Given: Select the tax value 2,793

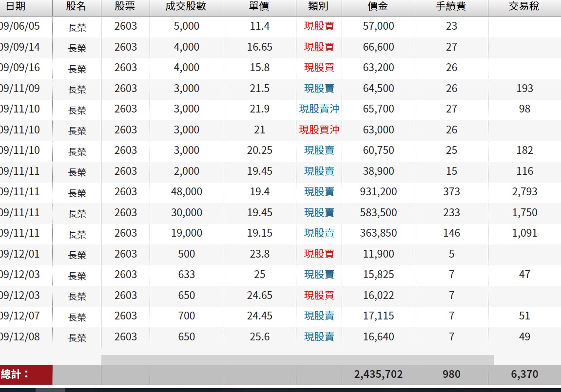Looking at the screenshot, I should (x=524, y=192).
